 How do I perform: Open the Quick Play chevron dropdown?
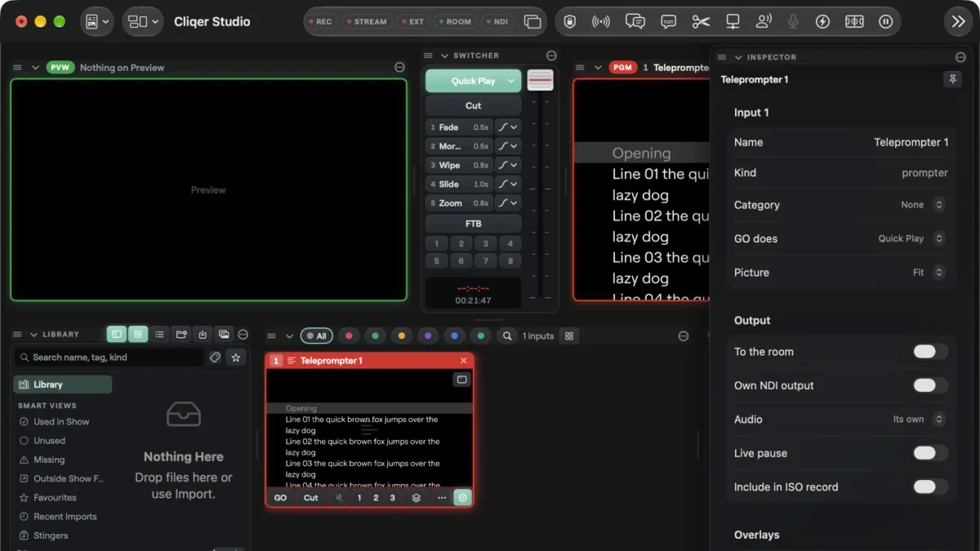[x=512, y=81]
